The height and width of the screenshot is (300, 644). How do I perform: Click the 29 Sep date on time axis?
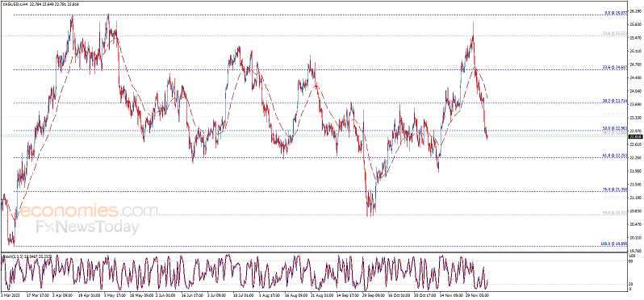pos(373,294)
